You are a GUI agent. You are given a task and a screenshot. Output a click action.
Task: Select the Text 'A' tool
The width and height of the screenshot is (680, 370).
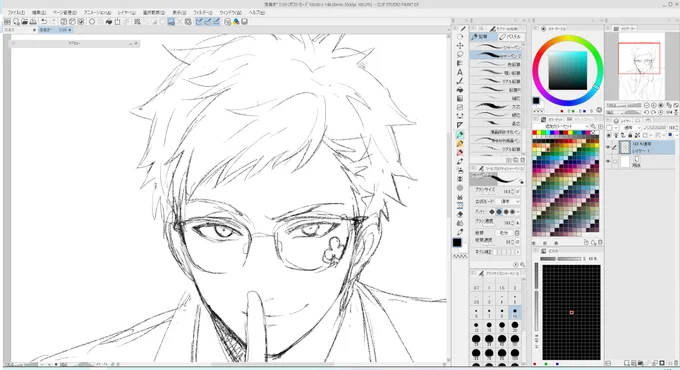[x=460, y=72]
